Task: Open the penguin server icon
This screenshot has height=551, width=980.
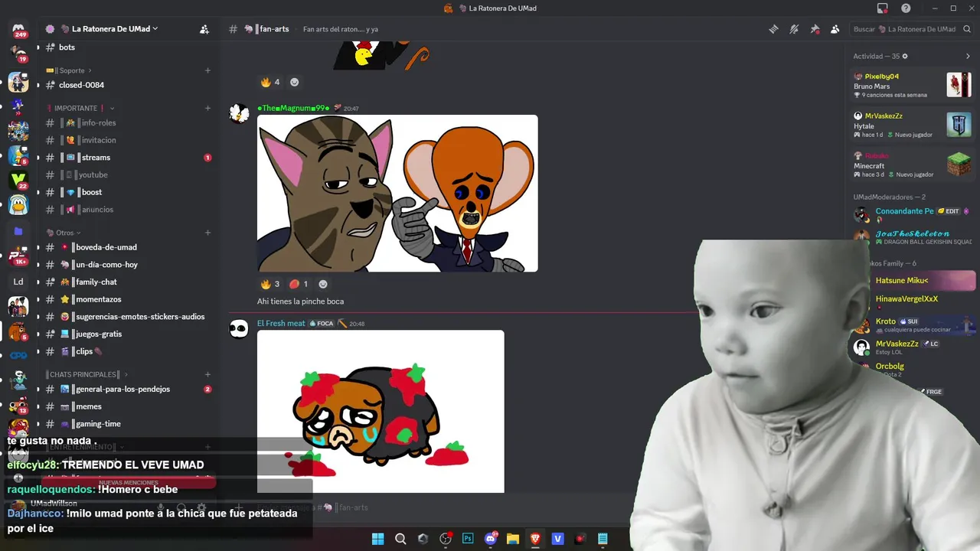Action: (18, 205)
